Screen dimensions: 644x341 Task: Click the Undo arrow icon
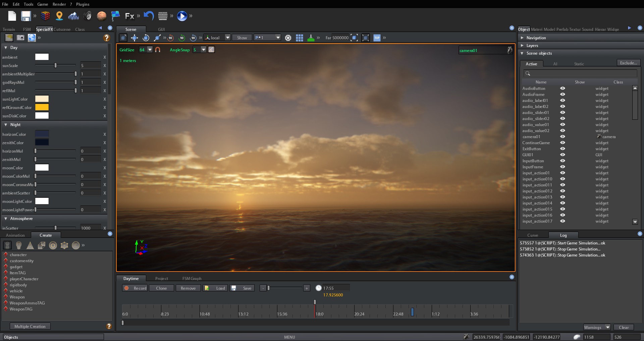(148, 16)
